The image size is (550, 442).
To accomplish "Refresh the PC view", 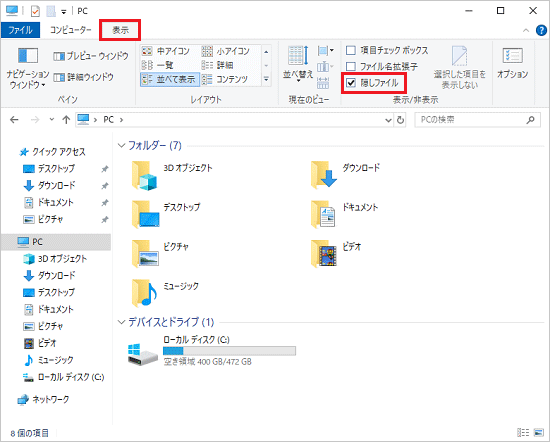I will click(400, 120).
